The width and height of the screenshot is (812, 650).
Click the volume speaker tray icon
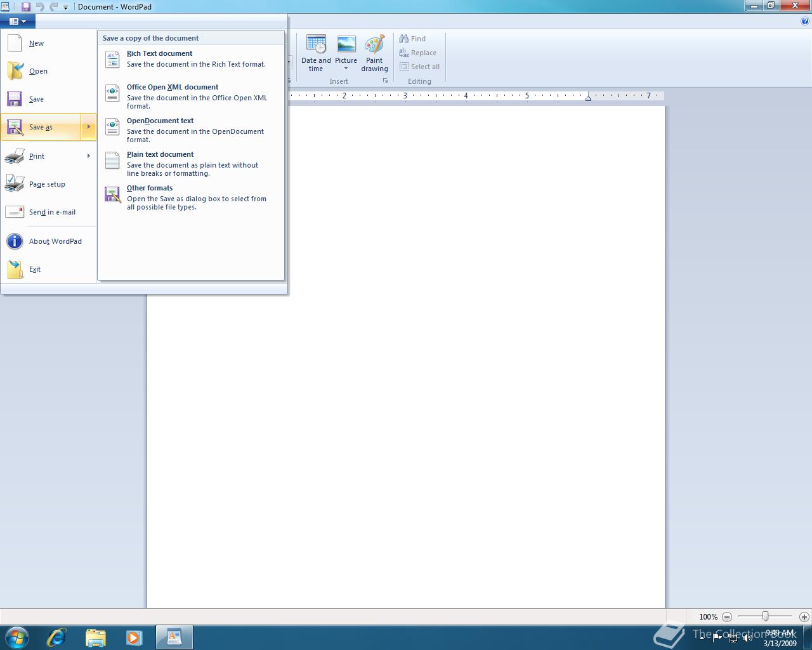pos(748,637)
